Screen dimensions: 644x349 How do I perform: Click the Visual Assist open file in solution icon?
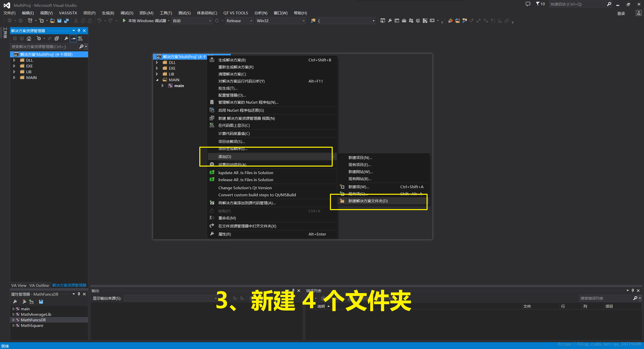(458, 21)
